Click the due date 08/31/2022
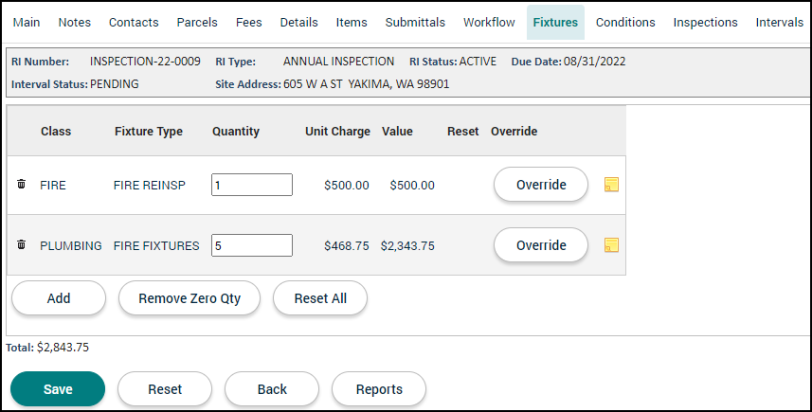Viewport: 812px width, 412px height. [594, 61]
